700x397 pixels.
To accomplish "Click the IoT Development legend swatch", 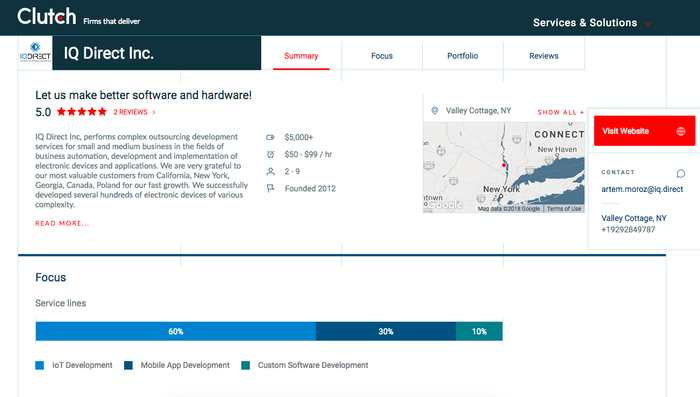I will pos(40,365).
